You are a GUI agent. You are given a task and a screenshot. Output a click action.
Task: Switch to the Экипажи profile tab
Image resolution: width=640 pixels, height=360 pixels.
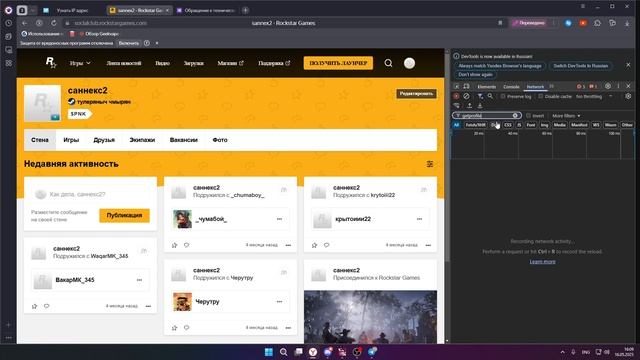[142, 140]
